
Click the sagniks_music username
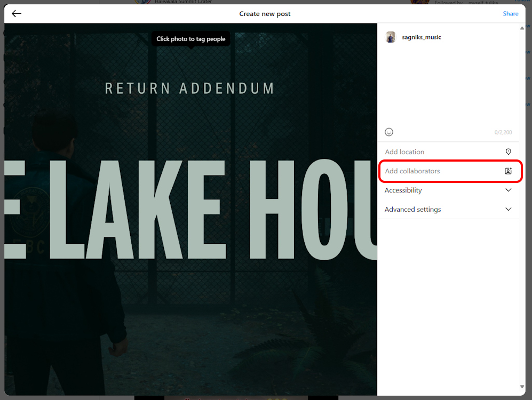(x=422, y=37)
